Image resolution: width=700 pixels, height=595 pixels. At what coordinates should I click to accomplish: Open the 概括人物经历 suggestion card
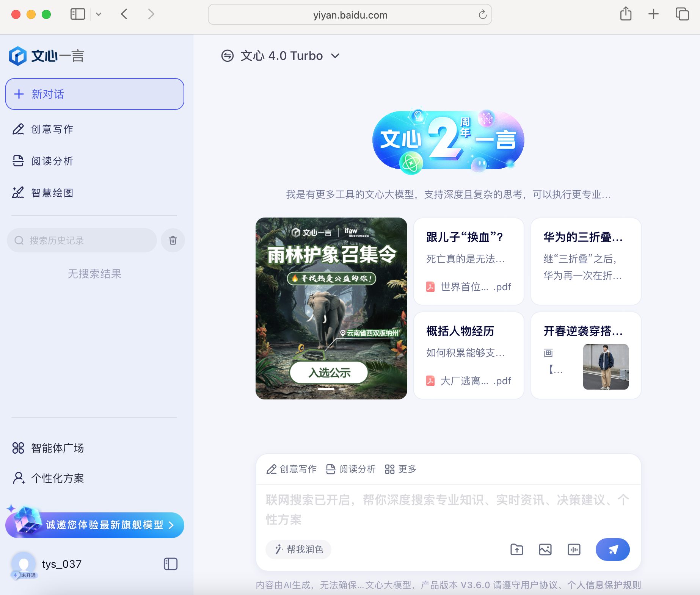[x=469, y=355]
